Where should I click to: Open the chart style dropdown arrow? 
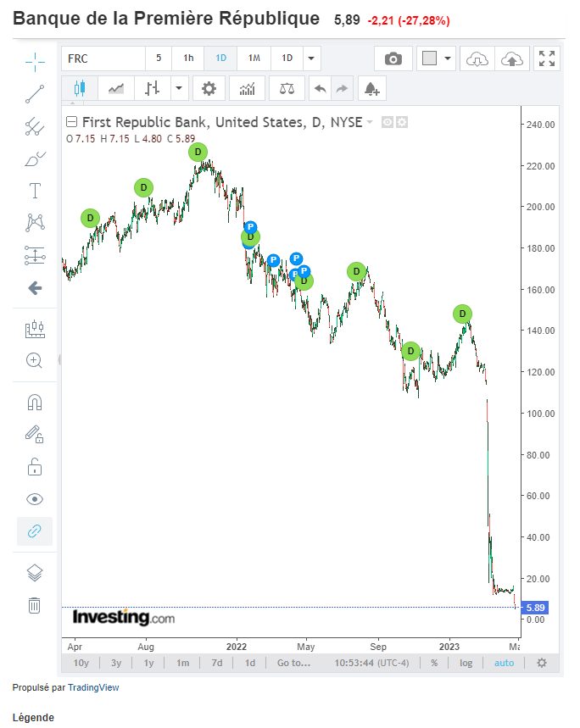click(179, 88)
